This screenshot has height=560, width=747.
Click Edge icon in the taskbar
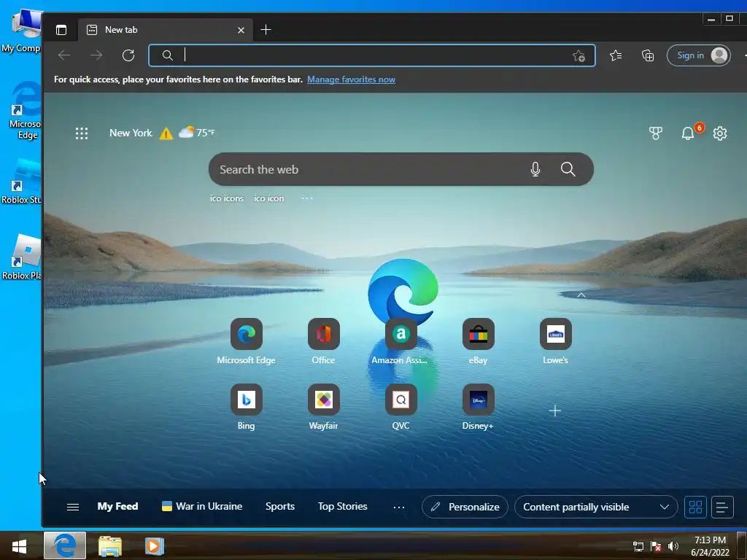click(x=65, y=545)
